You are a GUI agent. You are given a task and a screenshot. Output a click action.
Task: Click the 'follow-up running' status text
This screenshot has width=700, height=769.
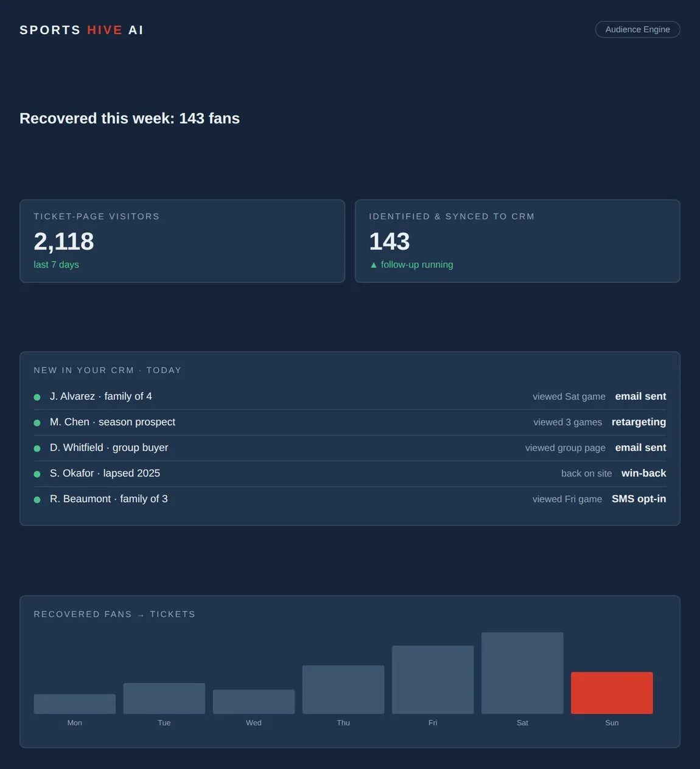417,265
